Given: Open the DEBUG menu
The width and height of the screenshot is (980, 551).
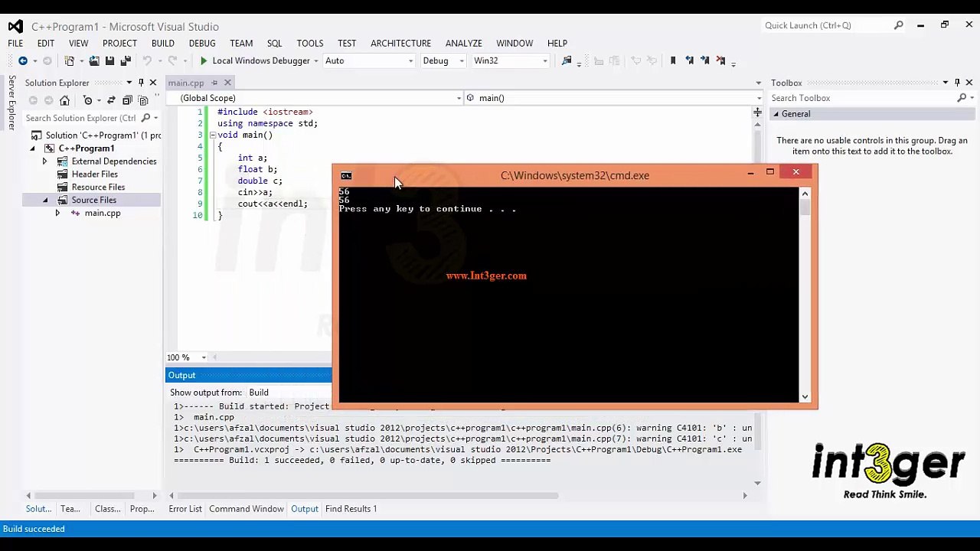Looking at the screenshot, I should click(202, 44).
